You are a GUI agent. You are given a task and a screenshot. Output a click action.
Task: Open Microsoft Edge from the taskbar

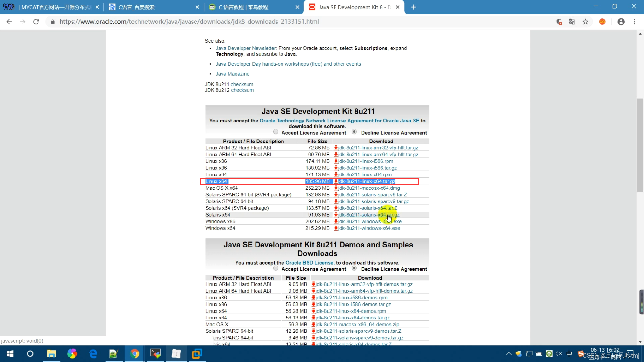pyautogui.click(x=93, y=353)
